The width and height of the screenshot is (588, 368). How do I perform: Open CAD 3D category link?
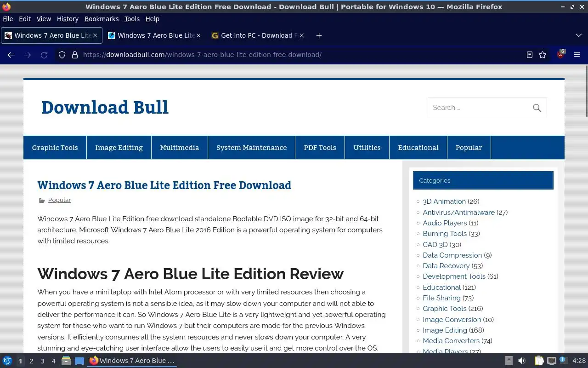click(435, 245)
